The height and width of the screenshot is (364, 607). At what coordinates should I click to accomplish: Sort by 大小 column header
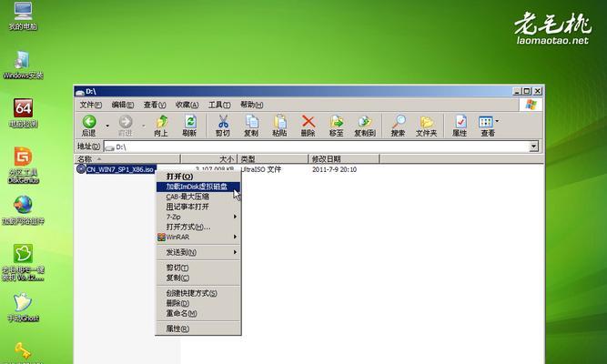(209, 158)
